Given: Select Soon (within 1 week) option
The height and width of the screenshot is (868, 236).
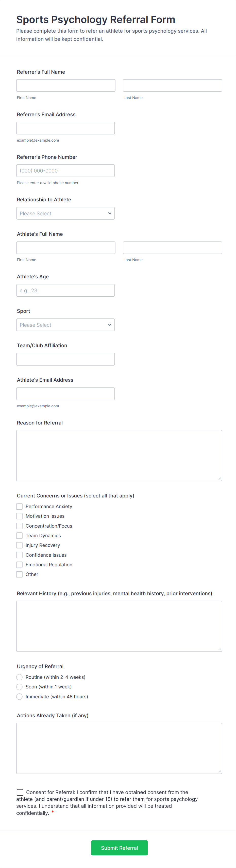Looking at the screenshot, I should [20, 687].
